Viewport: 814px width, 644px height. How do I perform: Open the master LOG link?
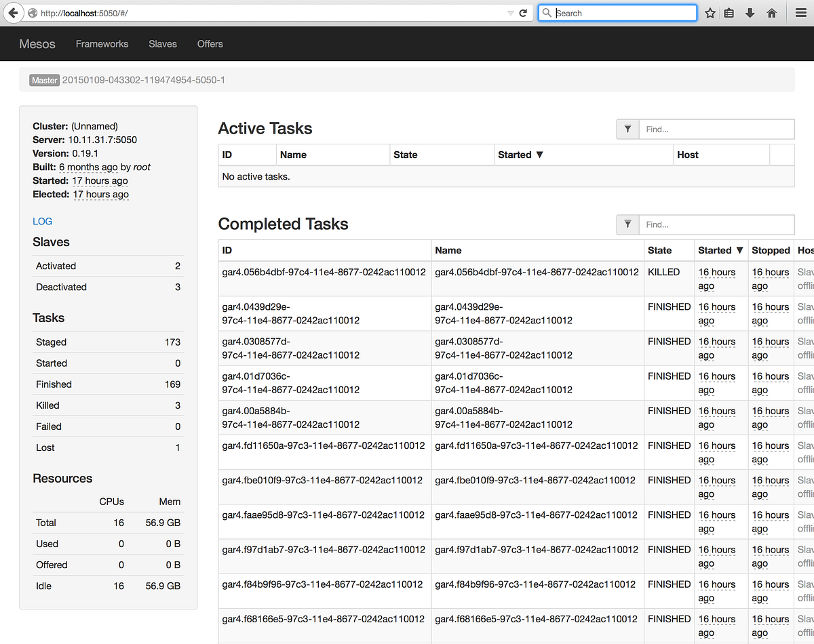coord(42,221)
